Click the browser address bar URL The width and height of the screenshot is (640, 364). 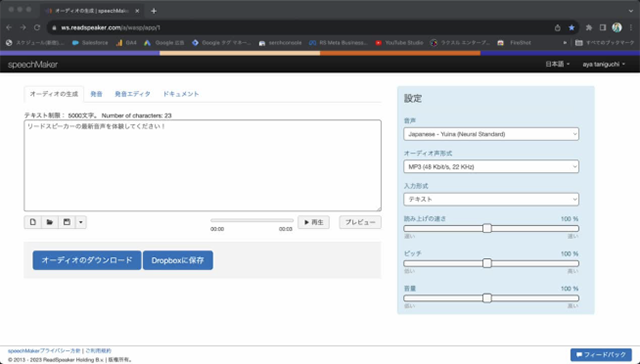point(111,28)
